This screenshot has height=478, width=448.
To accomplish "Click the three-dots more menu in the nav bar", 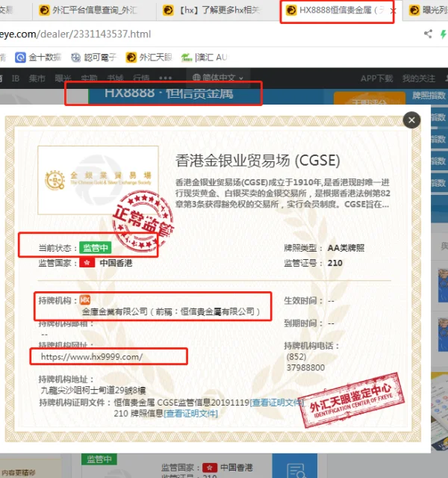I will [166, 78].
